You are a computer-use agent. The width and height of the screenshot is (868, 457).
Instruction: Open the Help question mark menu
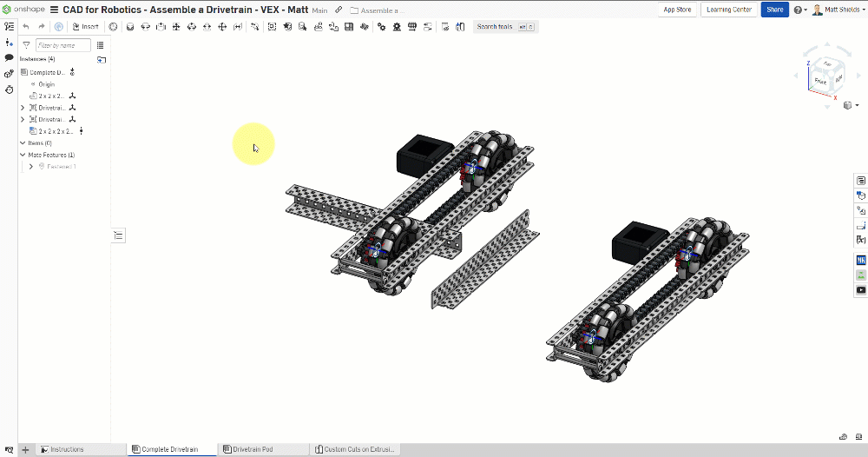tap(799, 10)
